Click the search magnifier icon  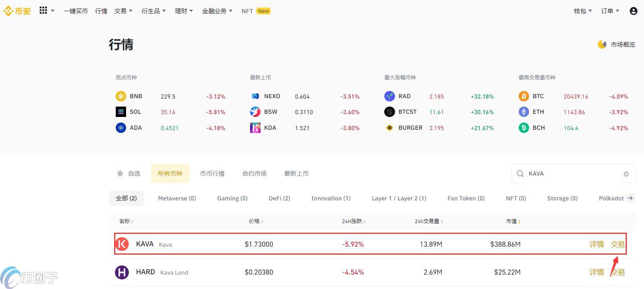click(x=520, y=174)
